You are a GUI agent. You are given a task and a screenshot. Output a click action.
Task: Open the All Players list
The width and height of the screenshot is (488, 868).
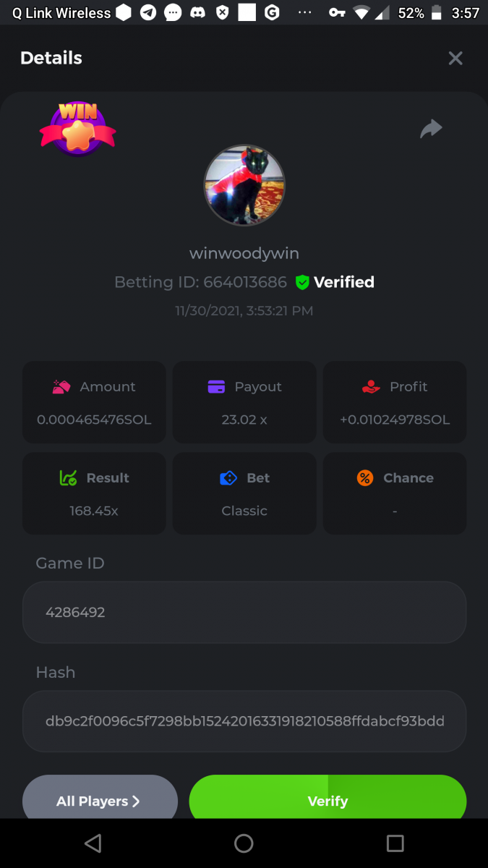click(100, 797)
